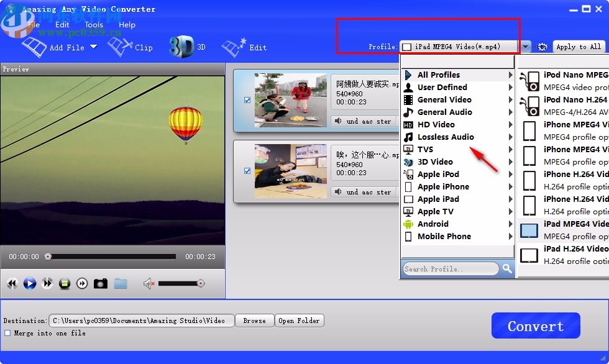Open the Tools menu
609x364 pixels.
93,25
